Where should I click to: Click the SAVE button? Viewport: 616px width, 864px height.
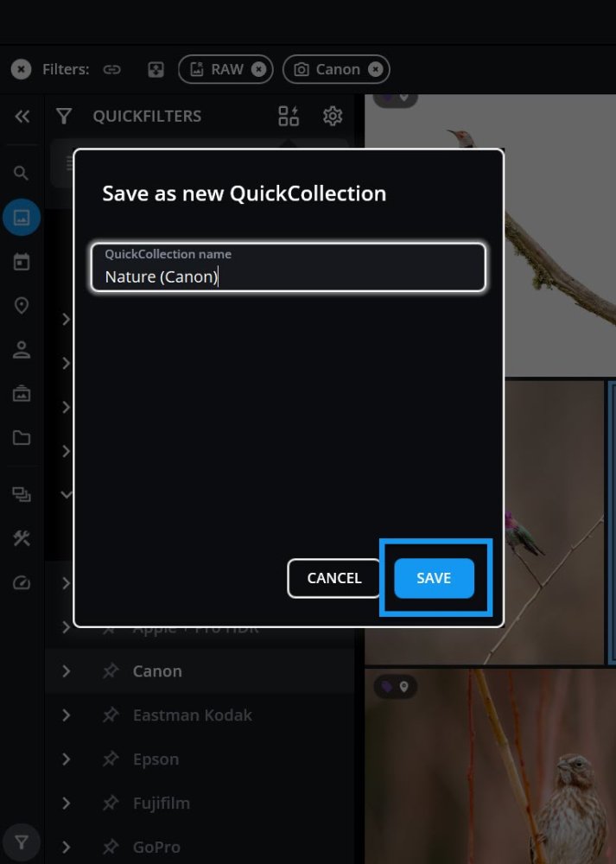click(x=435, y=578)
